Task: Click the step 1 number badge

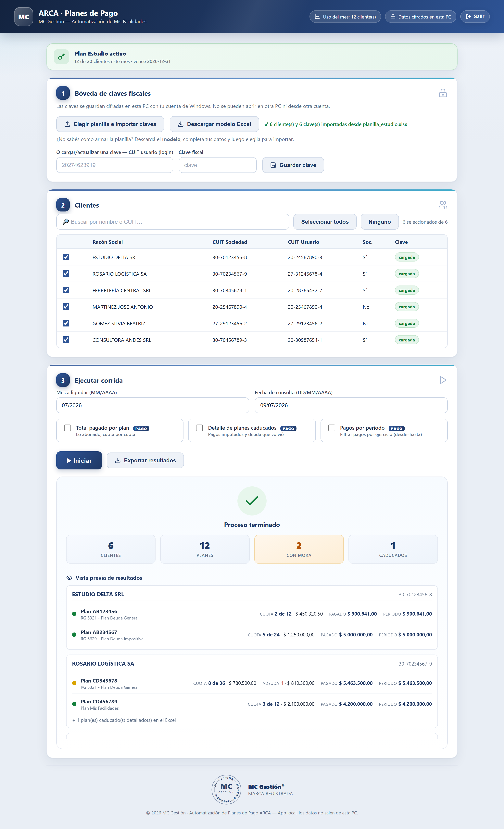Action: (63, 93)
